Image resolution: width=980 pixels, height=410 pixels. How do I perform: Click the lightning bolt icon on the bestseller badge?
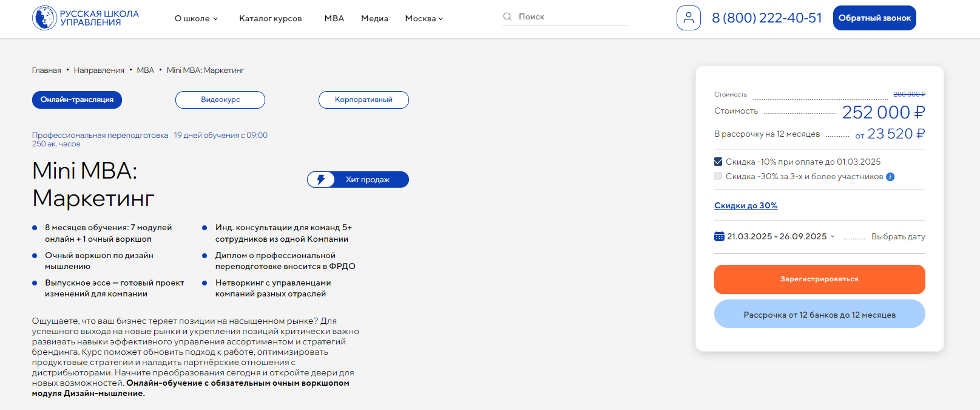pos(321,180)
